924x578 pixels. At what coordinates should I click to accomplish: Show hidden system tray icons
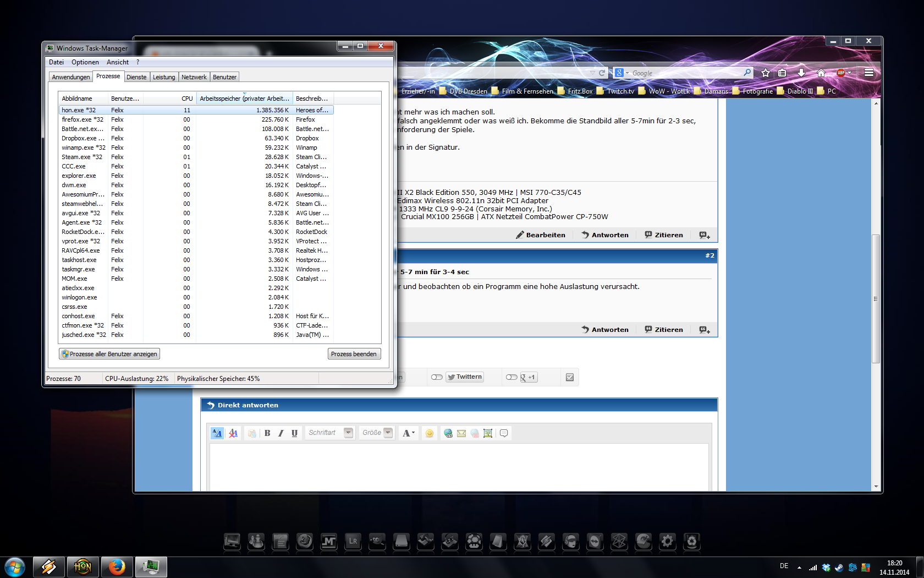pos(799,567)
